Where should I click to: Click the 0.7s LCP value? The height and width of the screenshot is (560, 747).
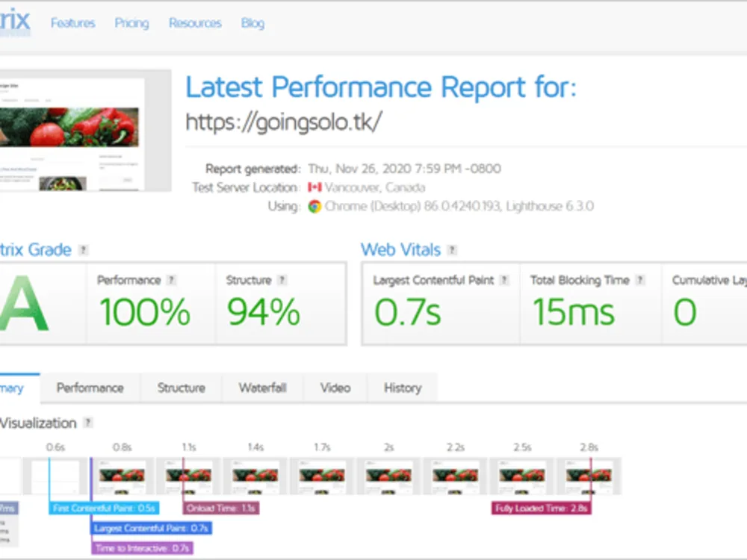(408, 312)
